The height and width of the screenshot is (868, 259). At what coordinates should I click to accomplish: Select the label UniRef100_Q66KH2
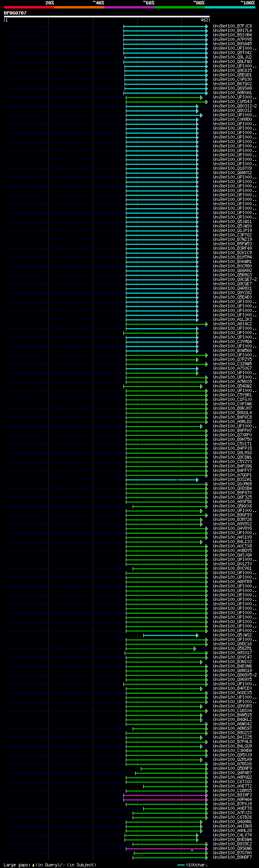tap(232, 270)
